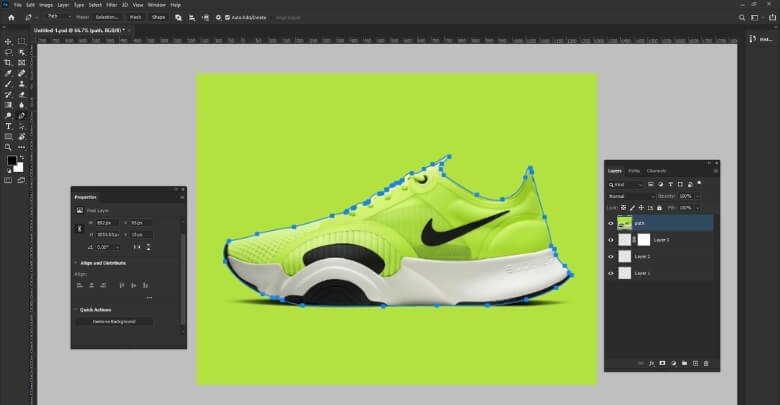Toggle lock image pixels brush icon
The width and height of the screenshot is (780, 405).
tap(632, 207)
